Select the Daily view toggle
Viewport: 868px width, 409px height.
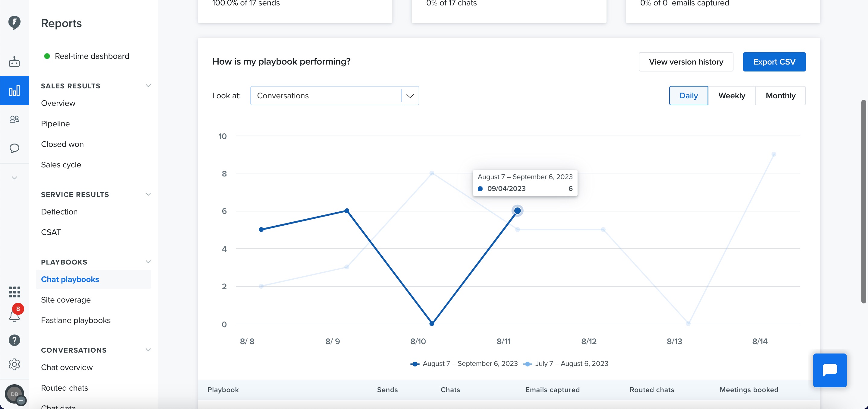pos(688,96)
